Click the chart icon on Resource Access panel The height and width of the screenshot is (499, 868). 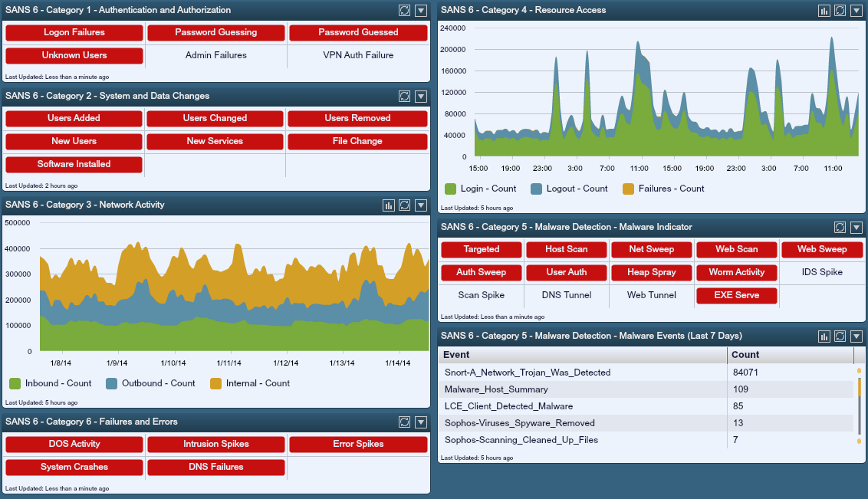[x=824, y=11]
